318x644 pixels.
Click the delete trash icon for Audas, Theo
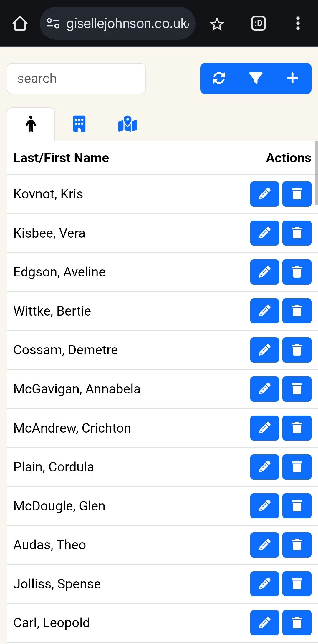(297, 545)
